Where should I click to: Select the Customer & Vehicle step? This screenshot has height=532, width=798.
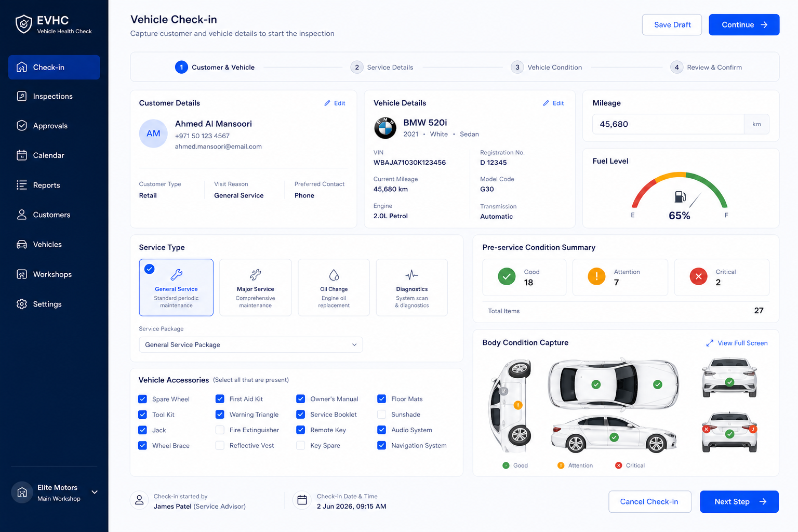tap(215, 68)
